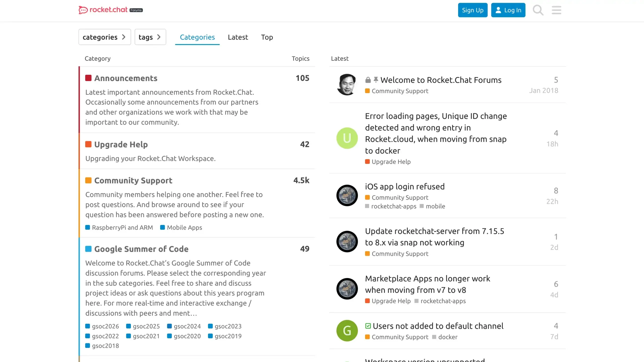Click the blue Google Summer of Code badge
The width and height of the screenshot is (644, 362).
[88, 249]
